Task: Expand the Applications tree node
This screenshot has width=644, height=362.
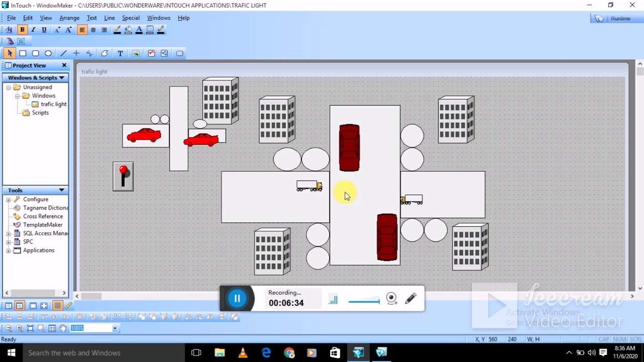Action: [x=9, y=250]
